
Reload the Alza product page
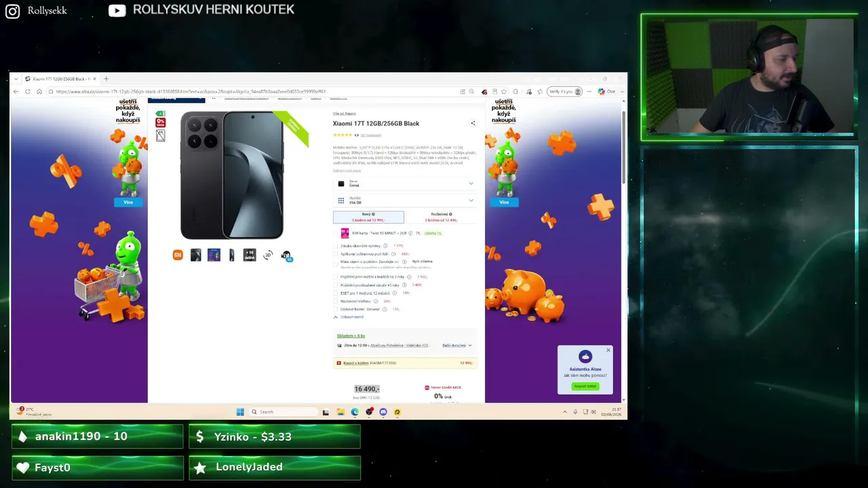[x=28, y=91]
